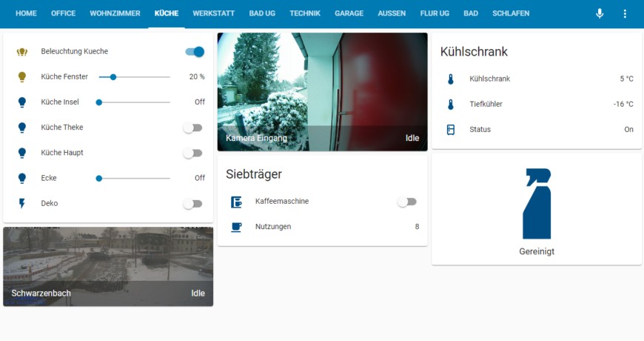Click the microphone voice command icon
This screenshot has height=341, width=644.
[x=600, y=14]
